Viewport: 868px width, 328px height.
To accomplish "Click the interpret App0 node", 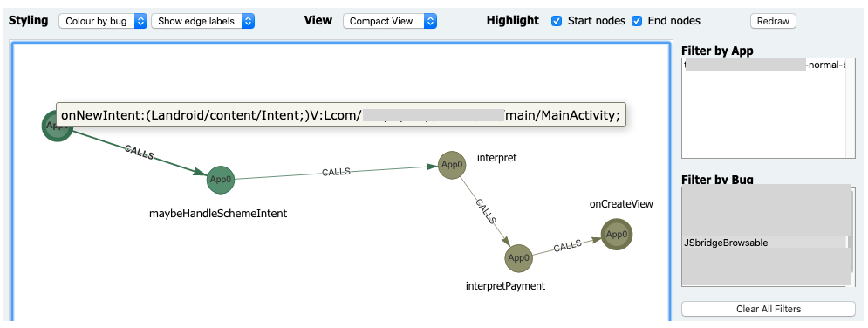I will click(x=452, y=164).
